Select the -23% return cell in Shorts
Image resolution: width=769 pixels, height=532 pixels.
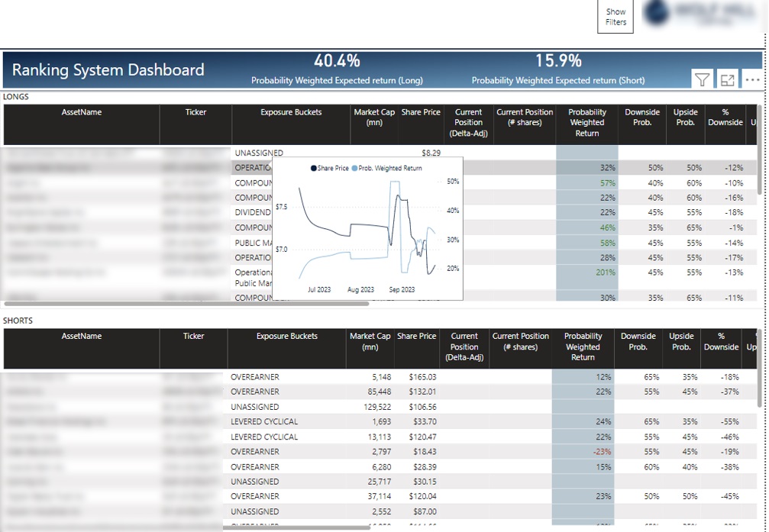(603, 452)
